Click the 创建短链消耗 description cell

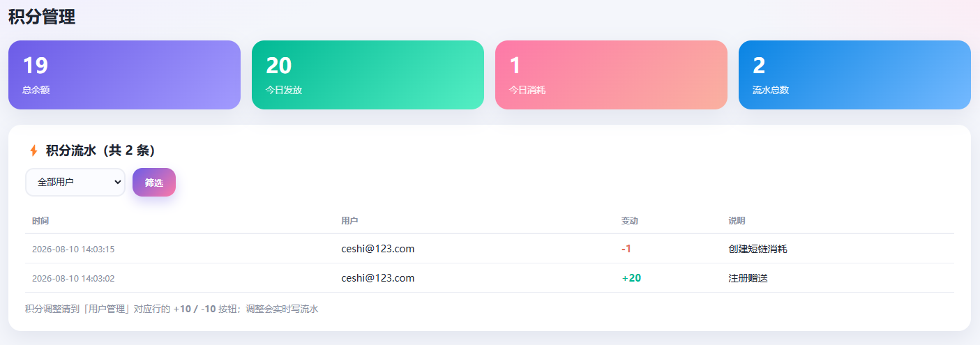[757, 249]
